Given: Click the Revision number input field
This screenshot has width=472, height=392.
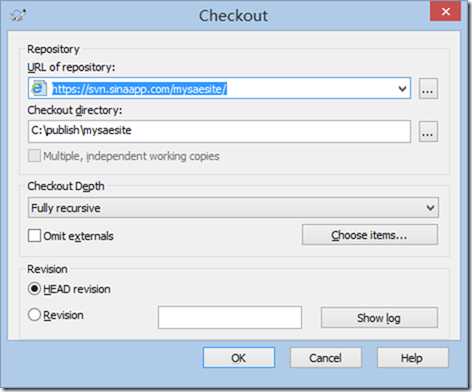Looking at the screenshot, I should tap(230, 317).
